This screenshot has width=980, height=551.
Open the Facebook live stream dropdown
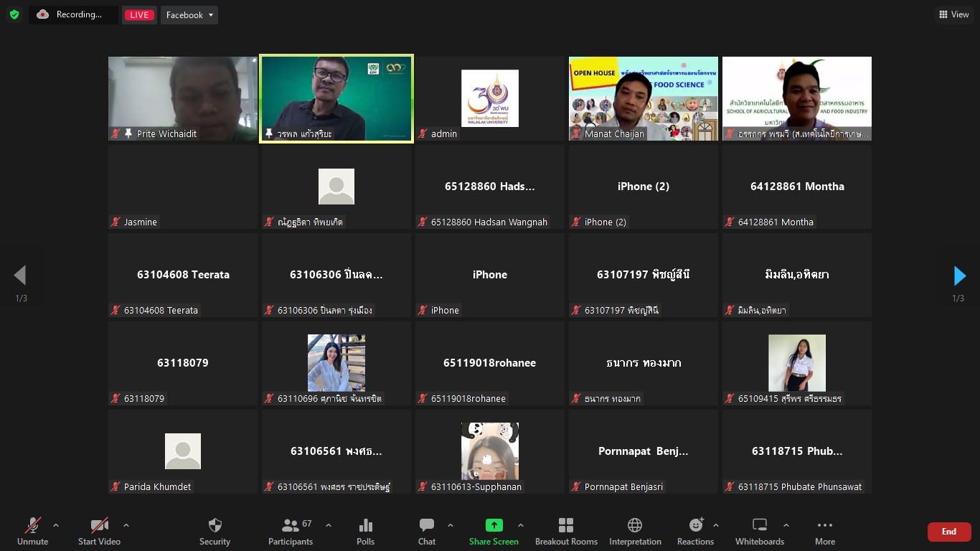(x=189, y=15)
